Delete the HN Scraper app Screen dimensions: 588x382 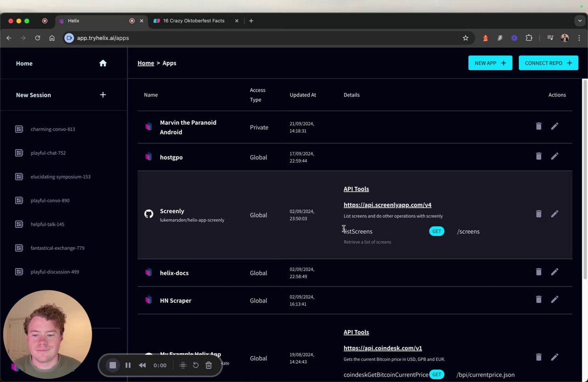(x=538, y=299)
